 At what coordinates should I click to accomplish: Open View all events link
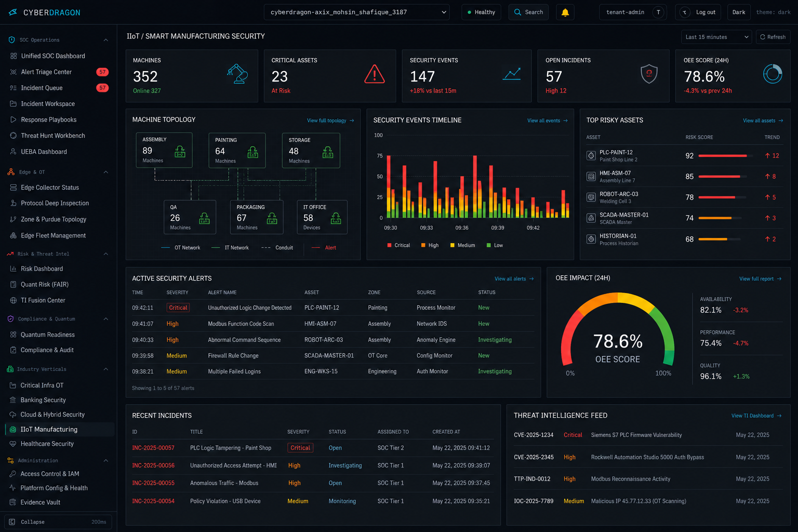[x=548, y=121]
